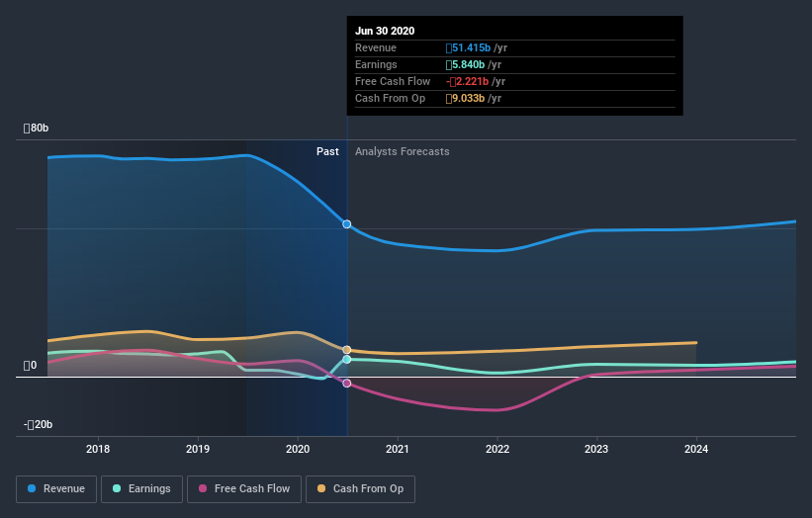This screenshot has width=812, height=518.
Task: Click the Earnings value 5.840b in tooltip
Action: (465, 64)
